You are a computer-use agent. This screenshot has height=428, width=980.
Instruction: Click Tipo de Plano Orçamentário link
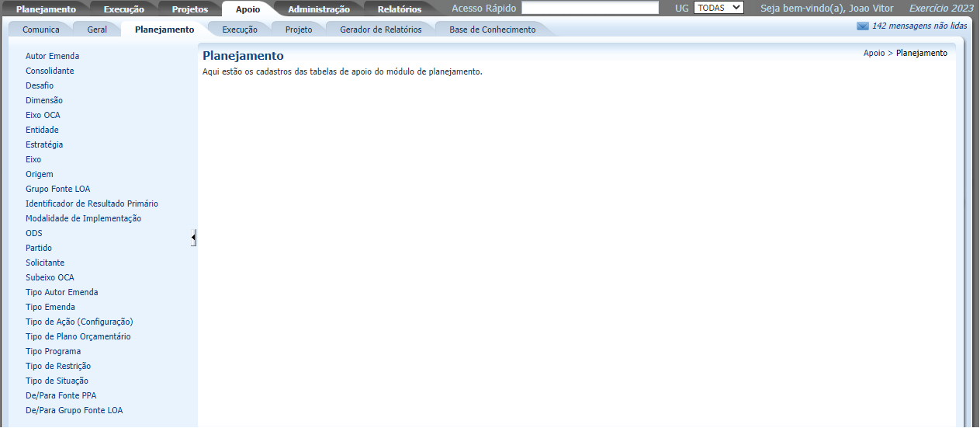(78, 336)
